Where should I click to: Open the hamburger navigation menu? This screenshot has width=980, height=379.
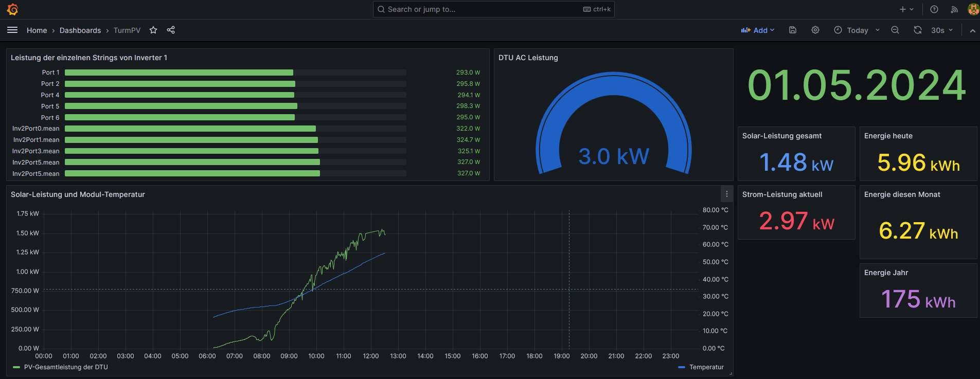tap(12, 30)
